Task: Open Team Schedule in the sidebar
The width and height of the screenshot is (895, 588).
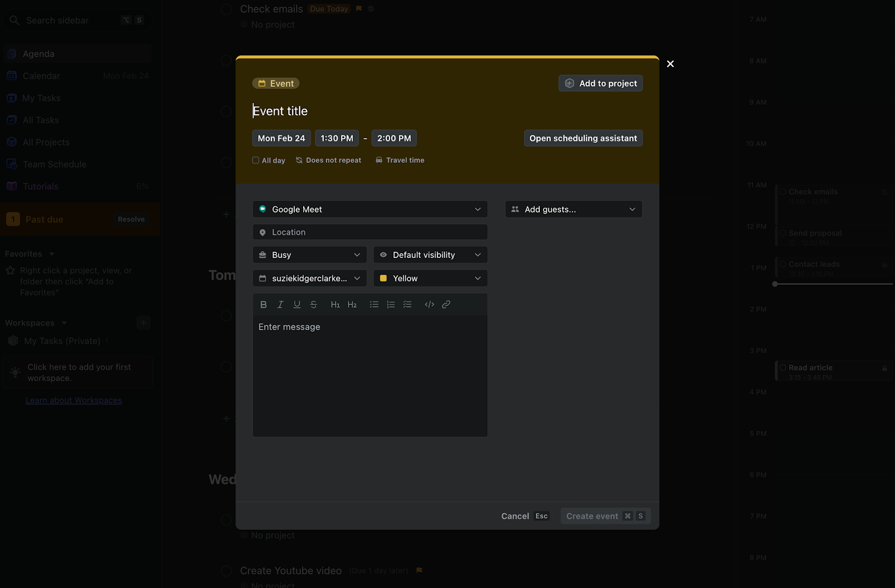Action: [77, 164]
